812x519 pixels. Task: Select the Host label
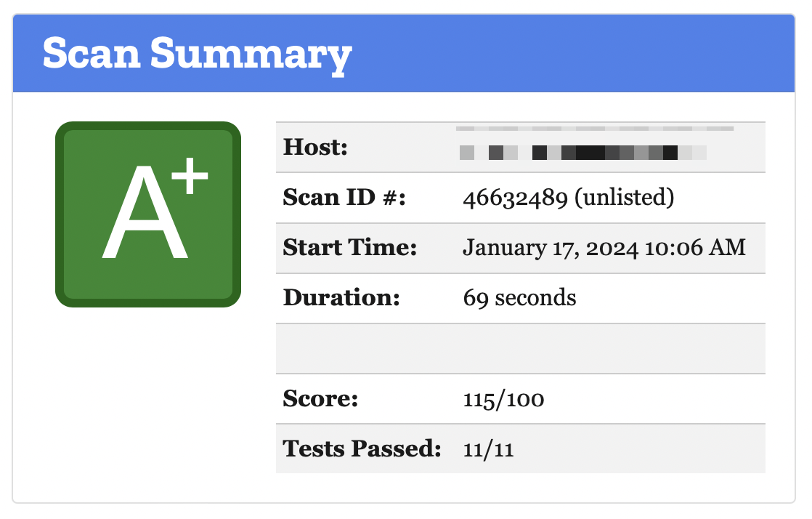point(316,148)
